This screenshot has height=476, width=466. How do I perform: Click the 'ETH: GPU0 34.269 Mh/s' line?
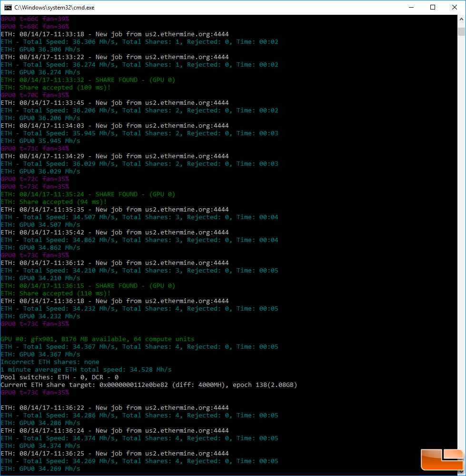coord(40,469)
